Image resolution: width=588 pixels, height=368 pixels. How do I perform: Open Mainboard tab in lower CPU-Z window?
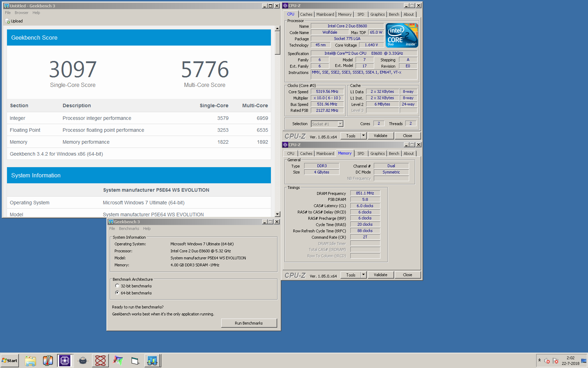325,154
